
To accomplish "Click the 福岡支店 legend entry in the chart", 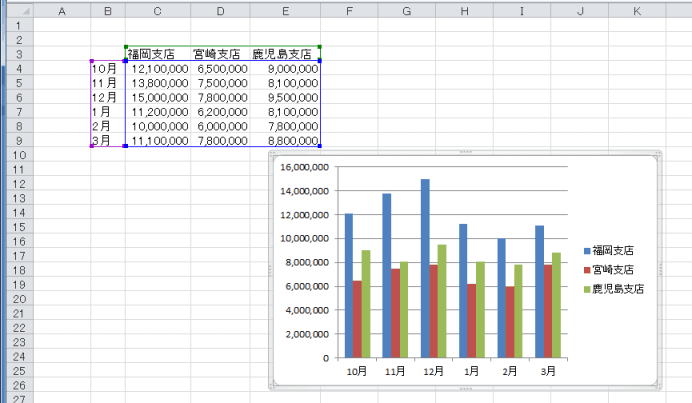I will pos(612,251).
